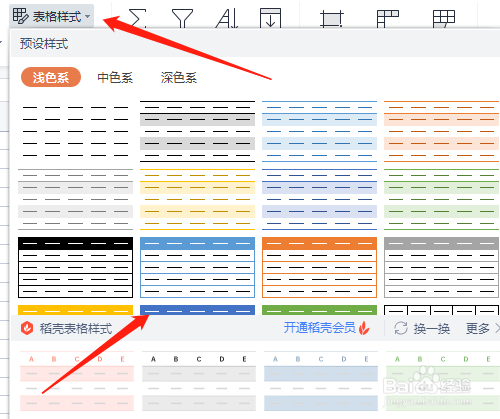Open the 表格样式 dropdown button

tap(51, 16)
